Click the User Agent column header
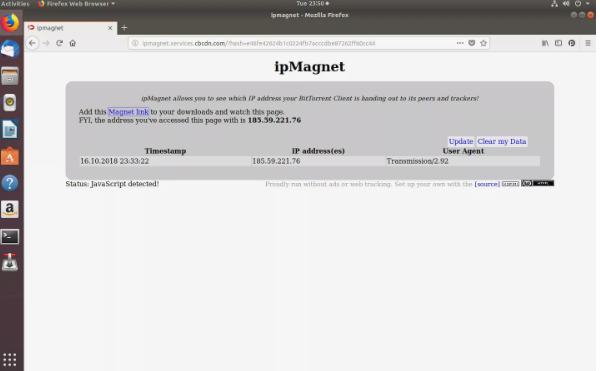Image resolution: width=600 pixels, height=371 pixels. point(463,151)
